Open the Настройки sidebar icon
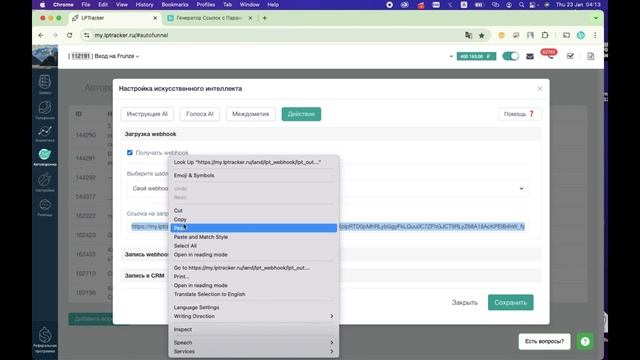Viewport: 640px width, 360px height. coord(45,182)
